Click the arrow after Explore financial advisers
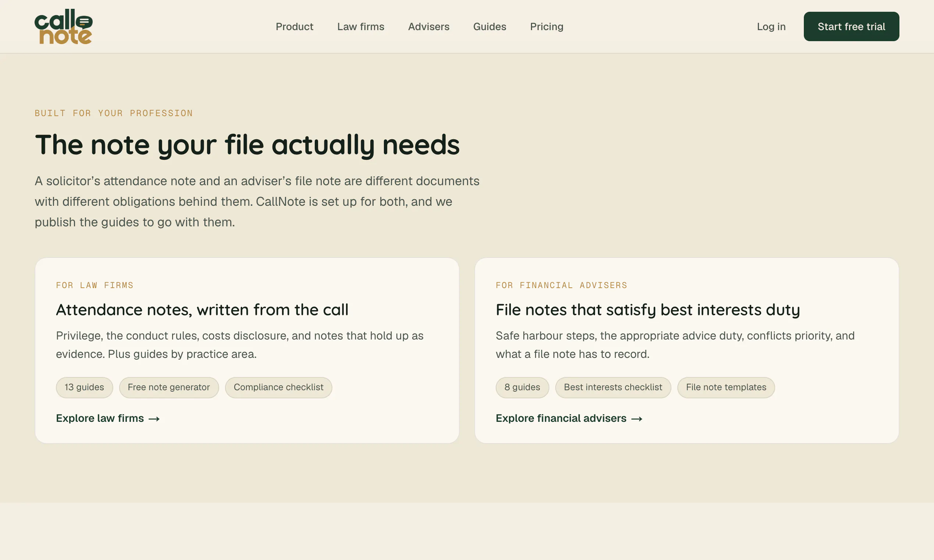Image resolution: width=934 pixels, height=560 pixels. pos(637,419)
